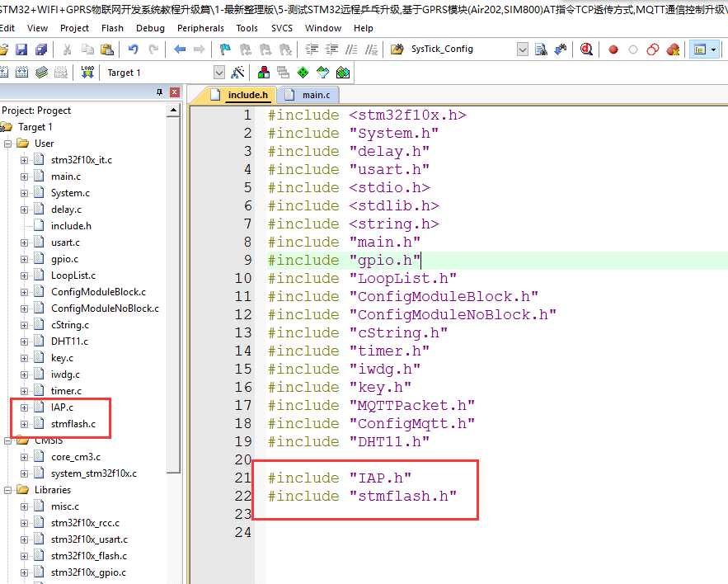Viewport: 728px width, 584px height.
Task: Collapse the User group
Action: click(8, 144)
